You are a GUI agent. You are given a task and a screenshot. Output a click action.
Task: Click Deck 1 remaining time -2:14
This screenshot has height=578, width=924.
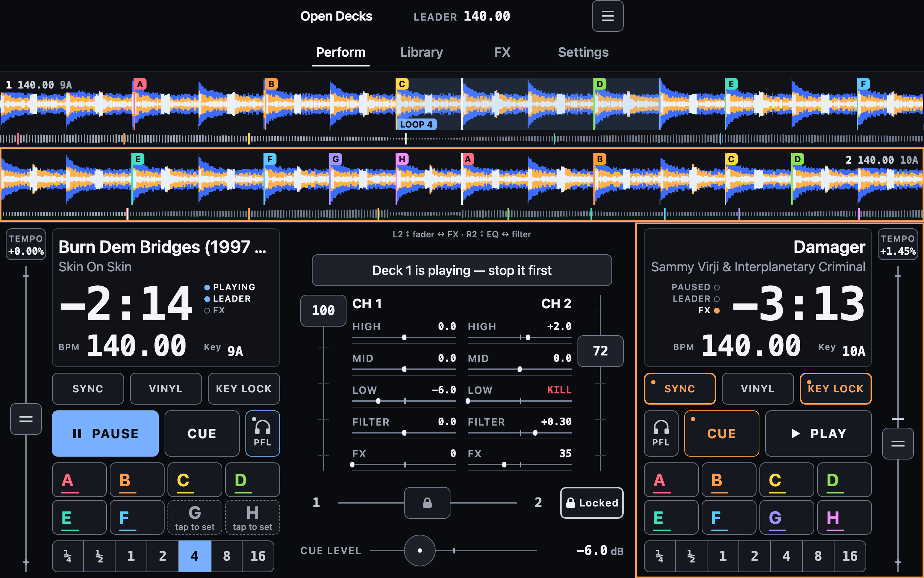pos(126,303)
